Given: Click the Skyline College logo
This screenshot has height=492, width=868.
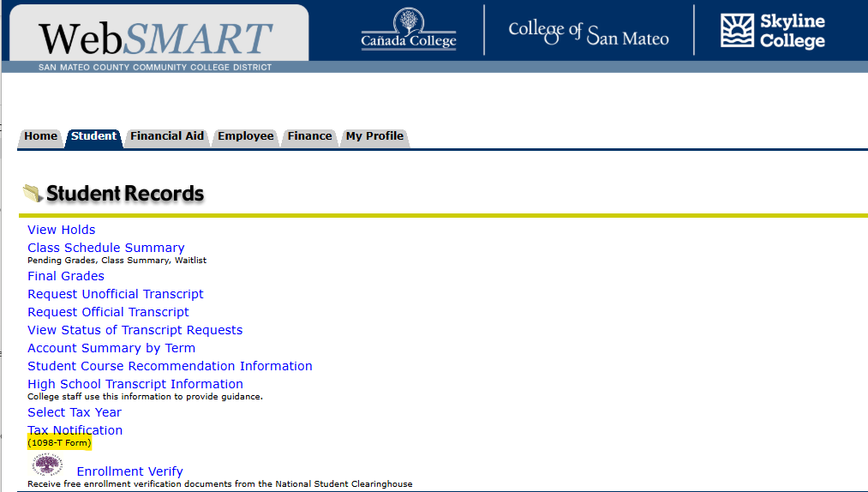Looking at the screenshot, I should coord(773,31).
